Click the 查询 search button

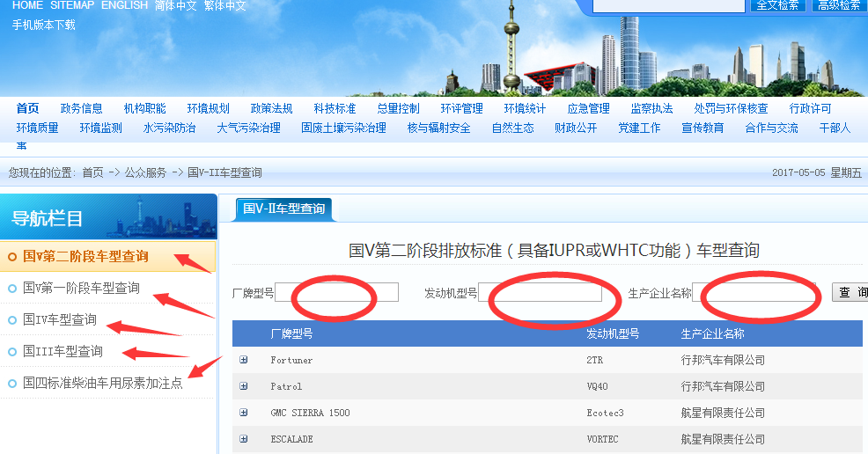(851, 292)
